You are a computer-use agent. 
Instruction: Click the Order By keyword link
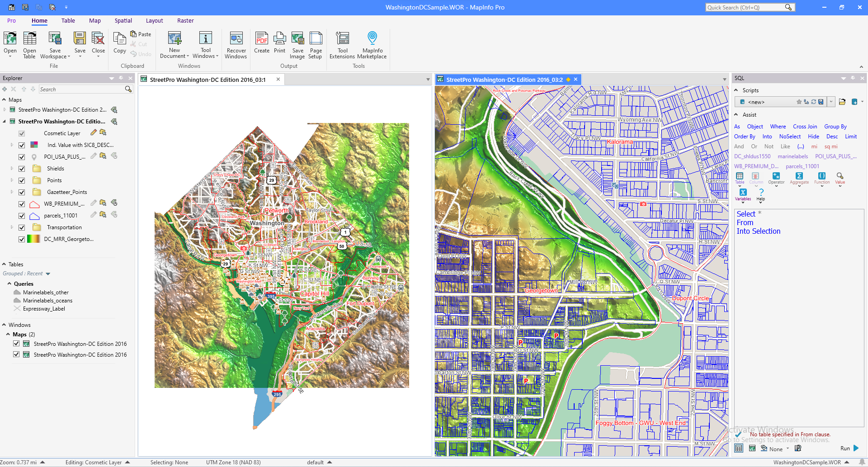(x=745, y=136)
